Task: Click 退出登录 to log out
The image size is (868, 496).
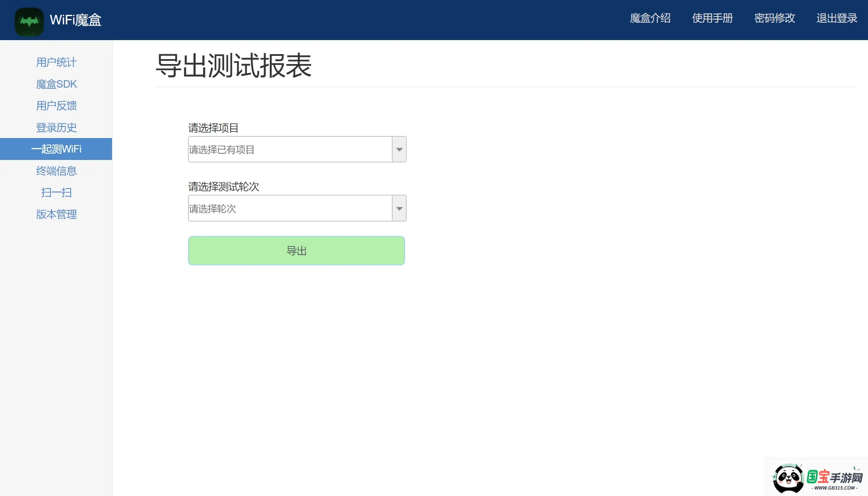Action: (837, 19)
